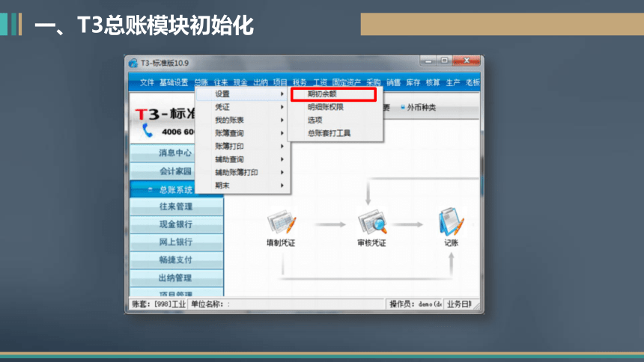Open 网上银行 in the sidebar
644x362 pixels.
[x=177, y=242]
